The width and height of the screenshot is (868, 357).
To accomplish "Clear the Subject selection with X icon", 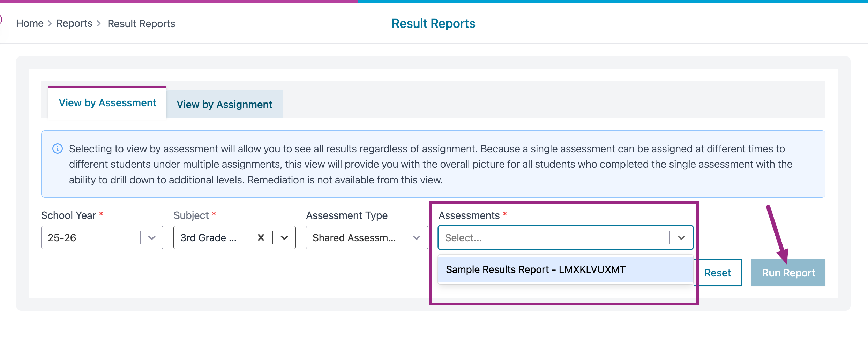I will (261, 237).
